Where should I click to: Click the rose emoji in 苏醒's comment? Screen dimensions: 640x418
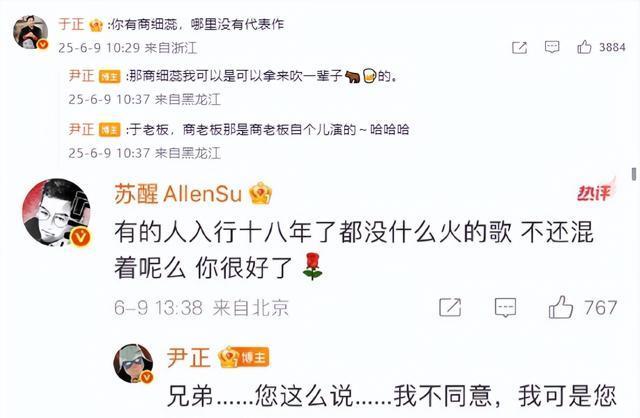click(x=312, y=266)
